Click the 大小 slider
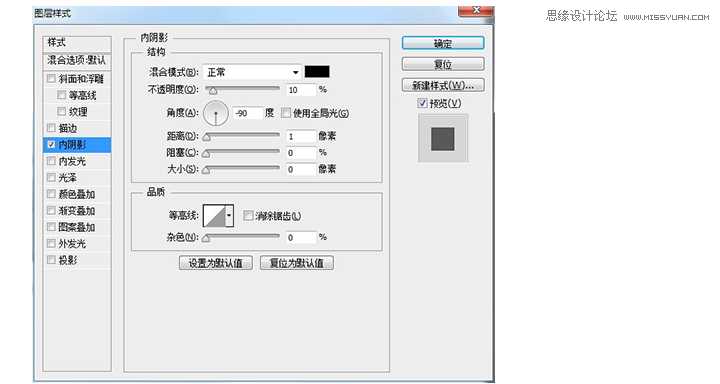Screen dimensions: 720x384 click(242, 169)
